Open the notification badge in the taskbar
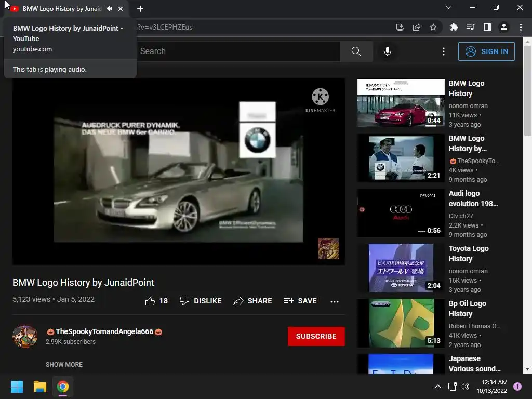Viewport: 532px width, 399px height. click(x=517, y=387)
